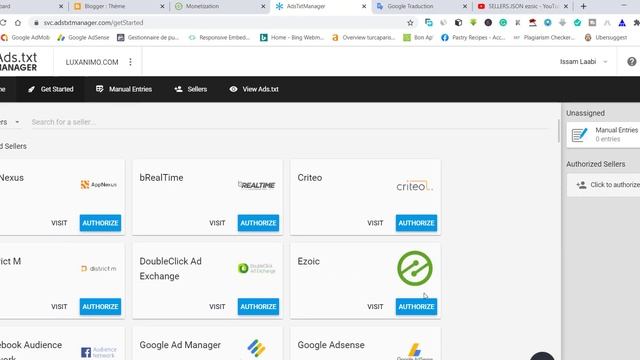Open the Responsive Embed bookmark
The height and width of the screenshot is (360, 640).
pyautogui.click(x=219, y=38)
